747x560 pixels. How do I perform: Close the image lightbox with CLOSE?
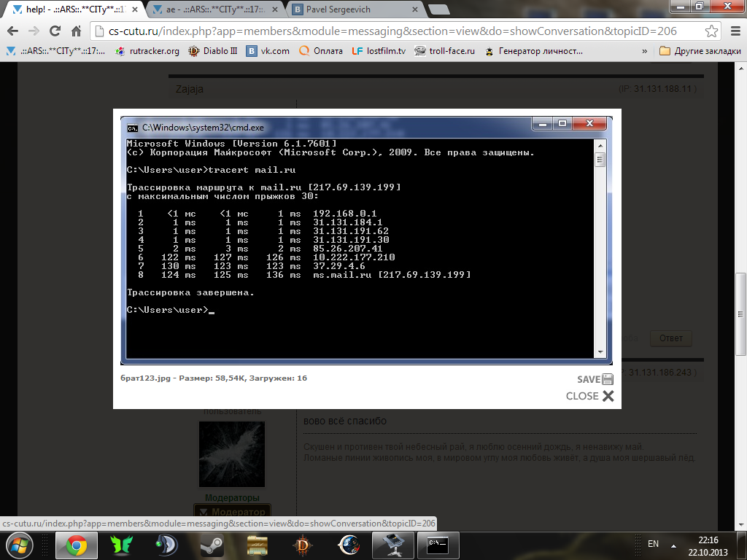[589, 396]
